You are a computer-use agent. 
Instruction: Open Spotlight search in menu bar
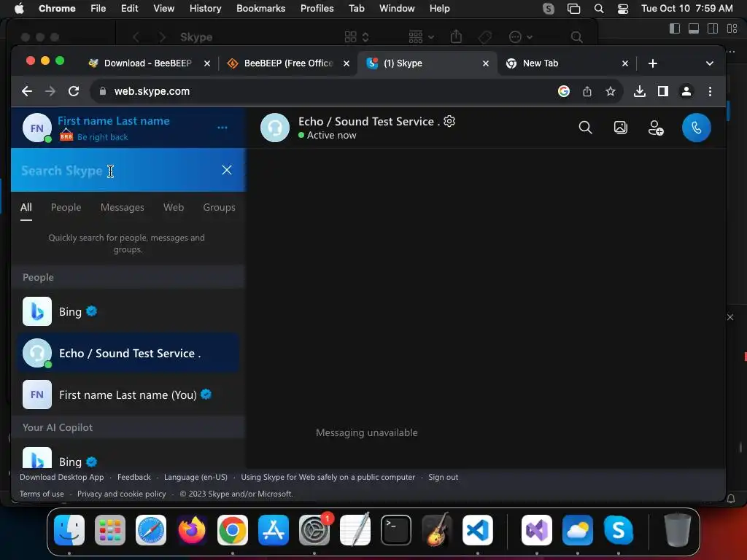pyautogui.click(x=599, y=9)
